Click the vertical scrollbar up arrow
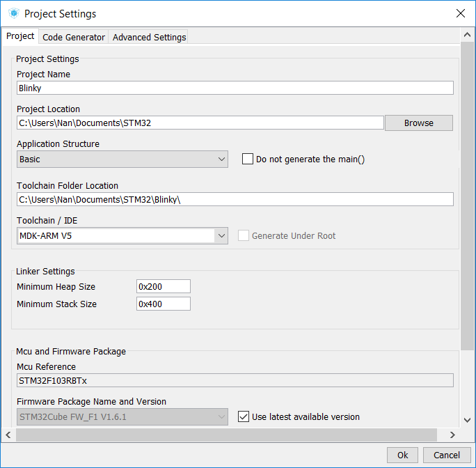Image resolution: width=476 pixels, height=468 pixels. [x=468, y=35]
